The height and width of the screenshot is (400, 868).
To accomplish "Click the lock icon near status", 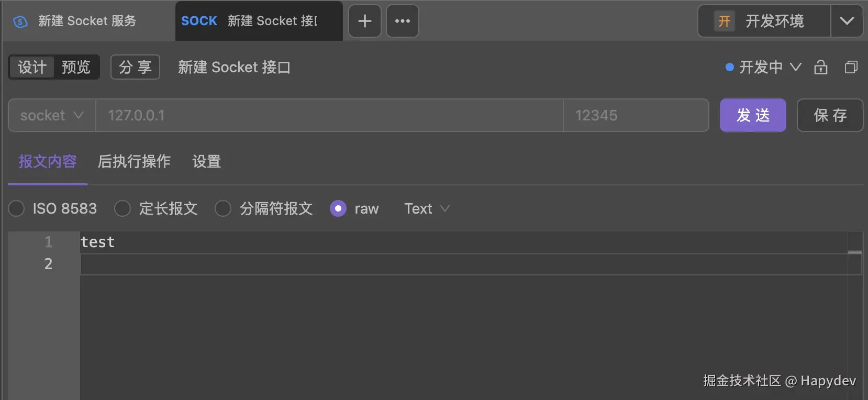I will [820, 67].
